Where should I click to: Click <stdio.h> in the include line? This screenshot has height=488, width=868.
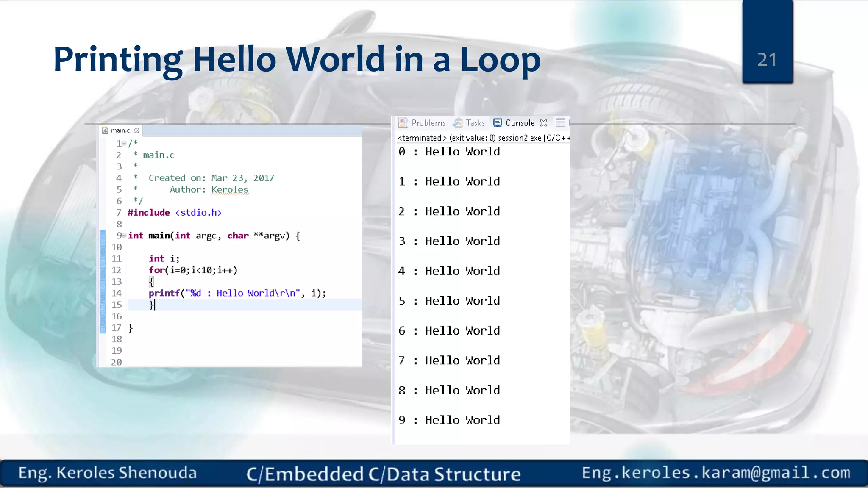click(198, 213)
